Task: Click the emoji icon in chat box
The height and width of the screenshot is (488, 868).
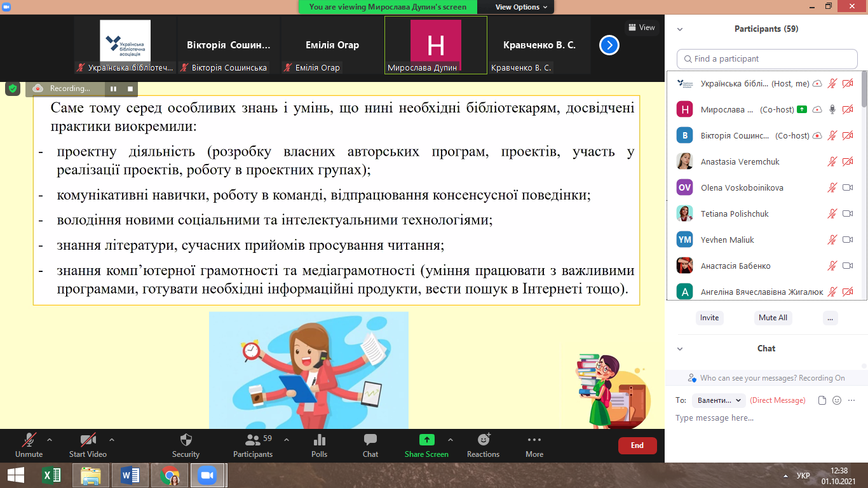Action: tap(837, 400)
